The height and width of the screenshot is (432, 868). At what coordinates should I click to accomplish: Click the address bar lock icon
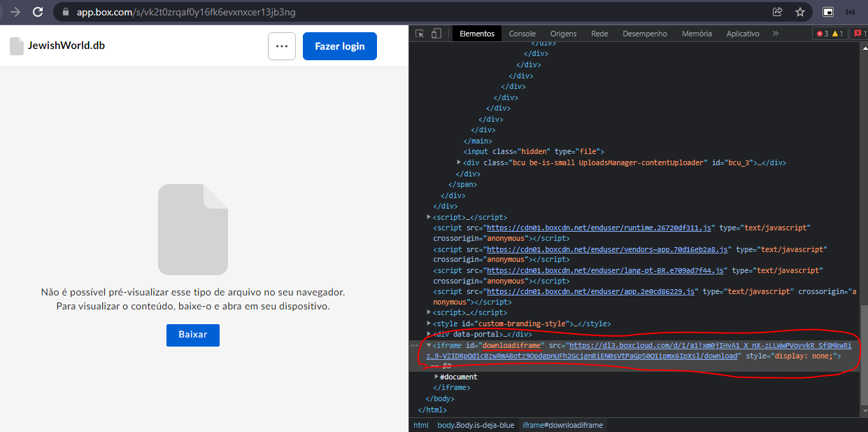pos(66,12)
